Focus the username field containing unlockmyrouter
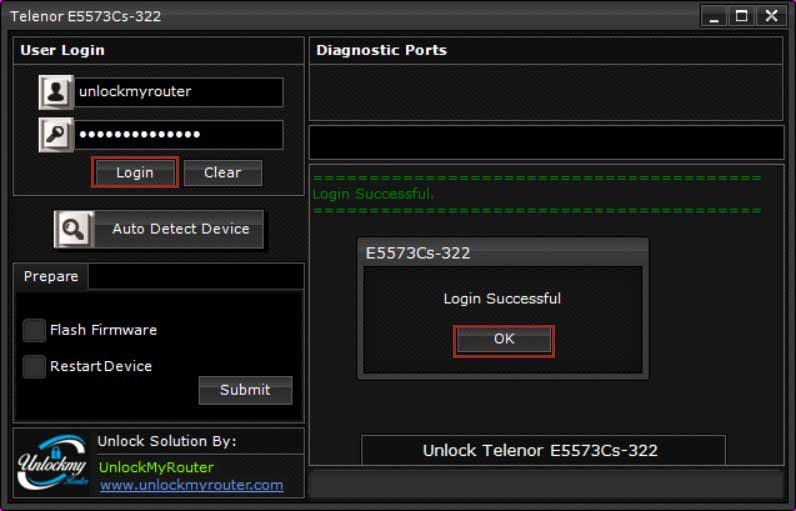Image resolution: width=796 pixels, height=511 pixels. point(179,92)
